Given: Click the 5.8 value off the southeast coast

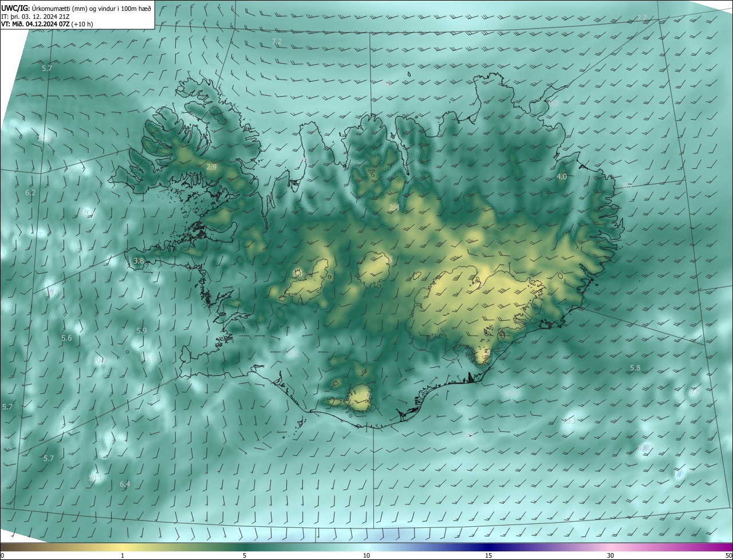Looking at the screenshot, I should [635, 368].
